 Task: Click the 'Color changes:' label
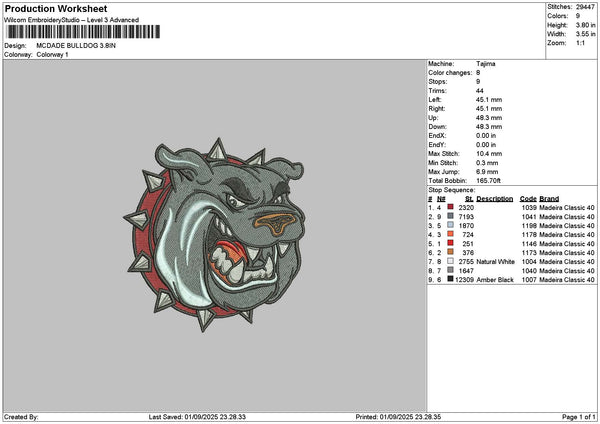(x=450, y=73)
